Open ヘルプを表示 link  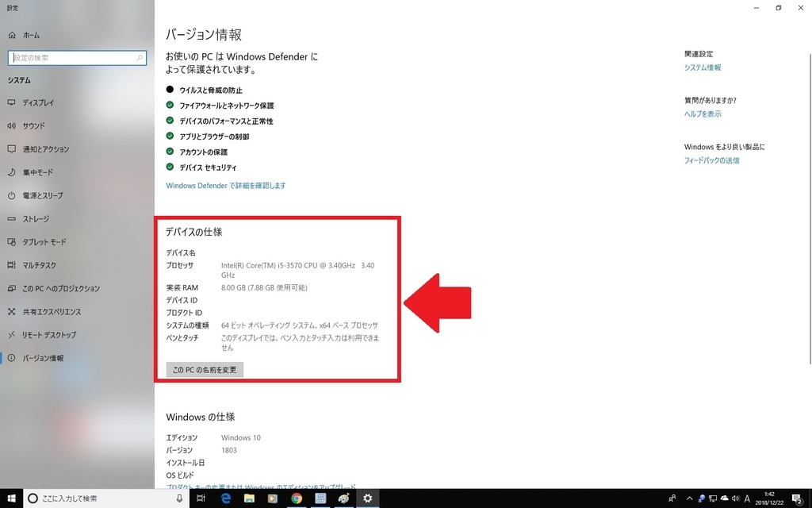[x=703, y=114]
